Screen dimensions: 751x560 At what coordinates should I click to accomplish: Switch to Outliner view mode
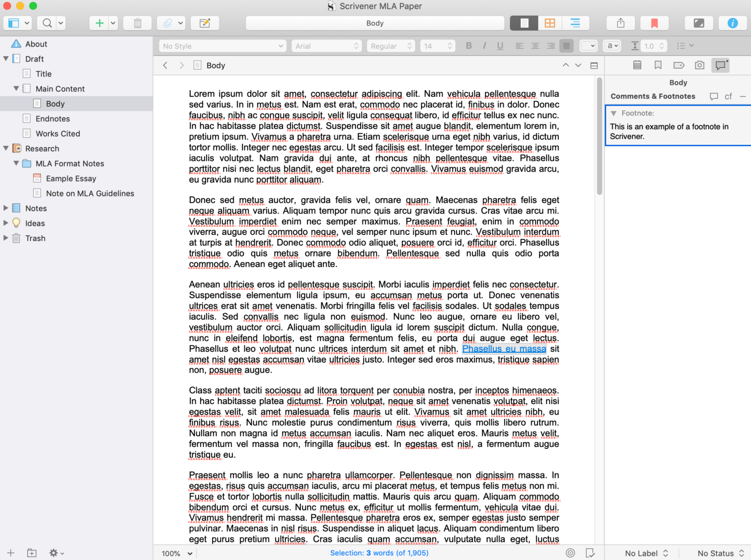point(576,22)
